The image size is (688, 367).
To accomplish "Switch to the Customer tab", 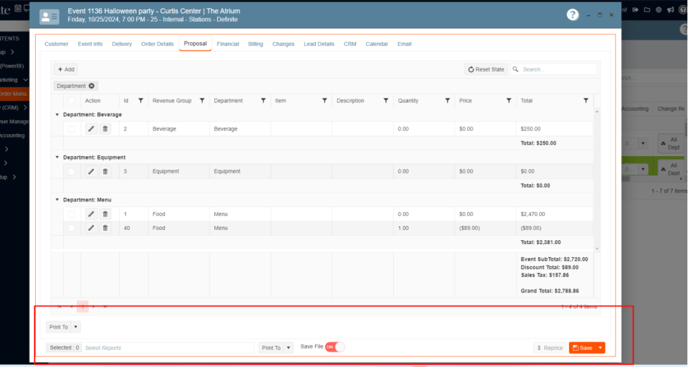I will pyautogui.click(x=57, y=44).
